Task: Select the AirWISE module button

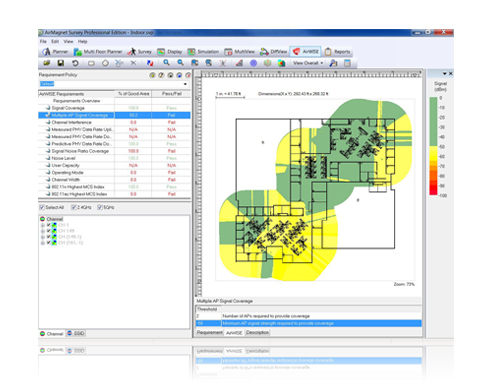Action: click(306, 52)
